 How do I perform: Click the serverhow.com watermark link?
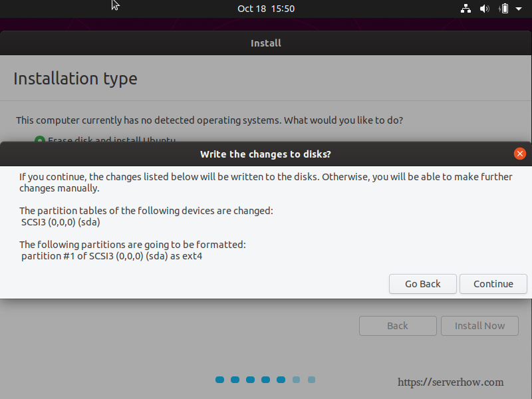click(x=451, y=382)
